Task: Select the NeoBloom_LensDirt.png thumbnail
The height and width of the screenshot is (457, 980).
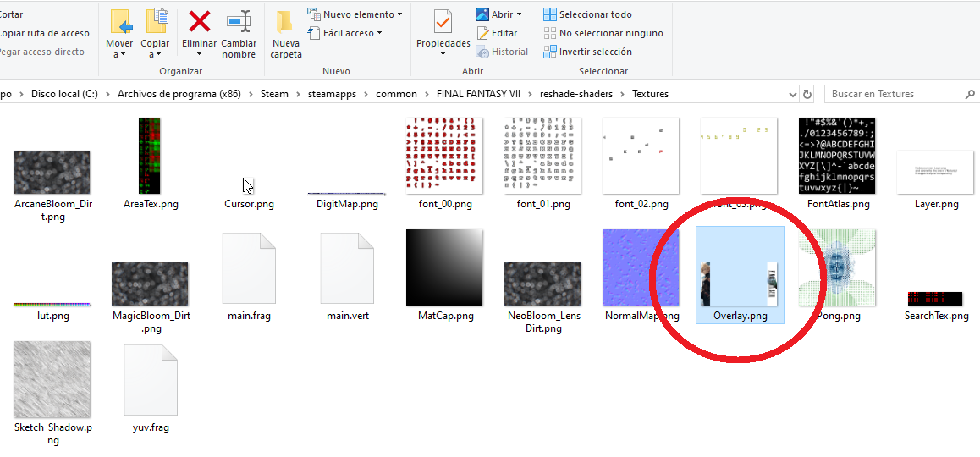Action: (x=542, y=284)
